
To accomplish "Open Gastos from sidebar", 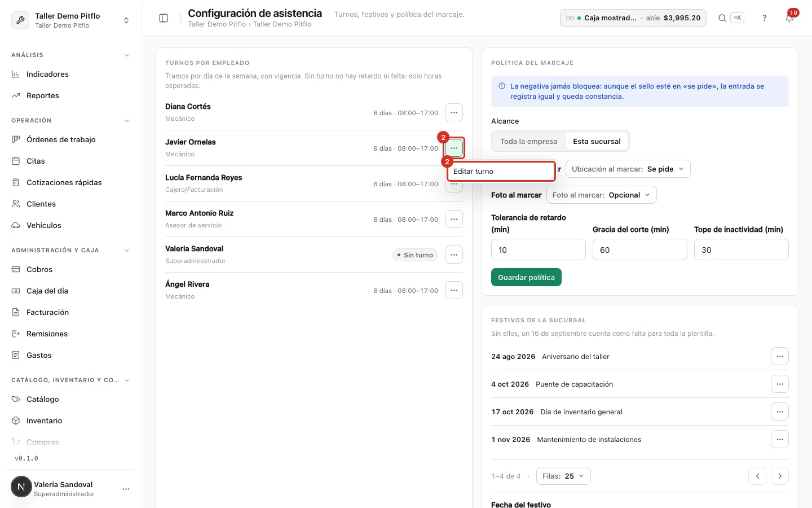I will click(x=70, y=355).
